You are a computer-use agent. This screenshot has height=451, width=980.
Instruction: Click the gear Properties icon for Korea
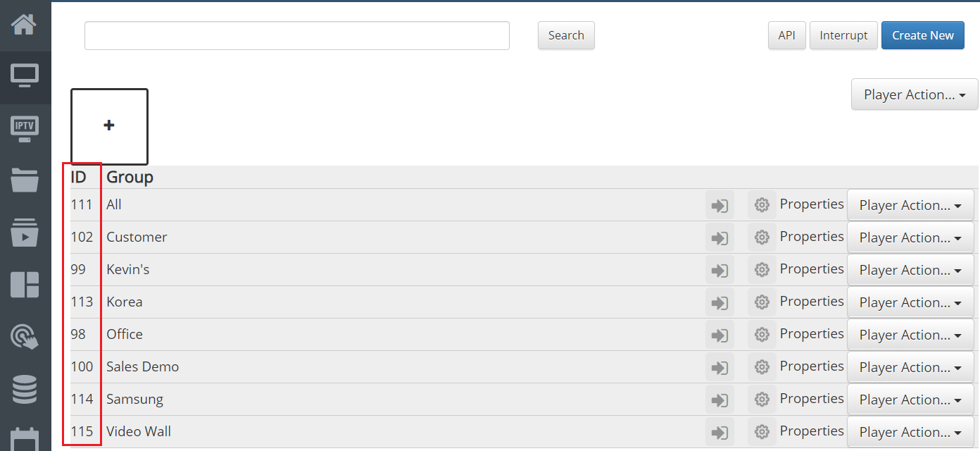click(x=762, y=302)
